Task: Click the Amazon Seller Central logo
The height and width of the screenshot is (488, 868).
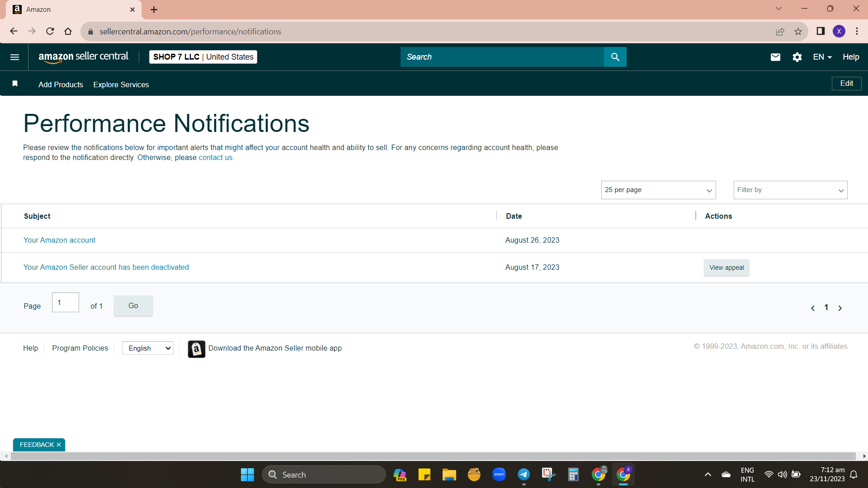Action: [x=83, y=57]
